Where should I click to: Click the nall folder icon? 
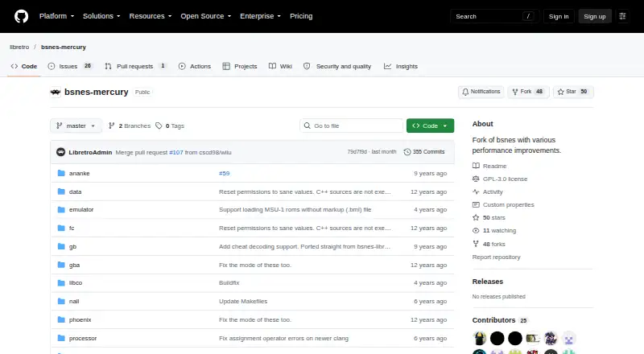tap(61, 302)
